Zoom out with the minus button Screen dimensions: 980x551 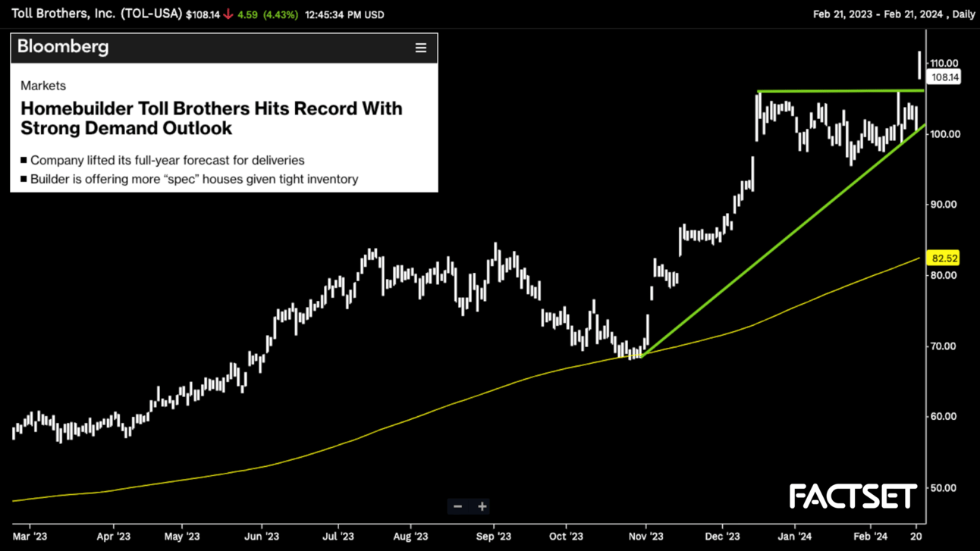[x=457, y=506]
